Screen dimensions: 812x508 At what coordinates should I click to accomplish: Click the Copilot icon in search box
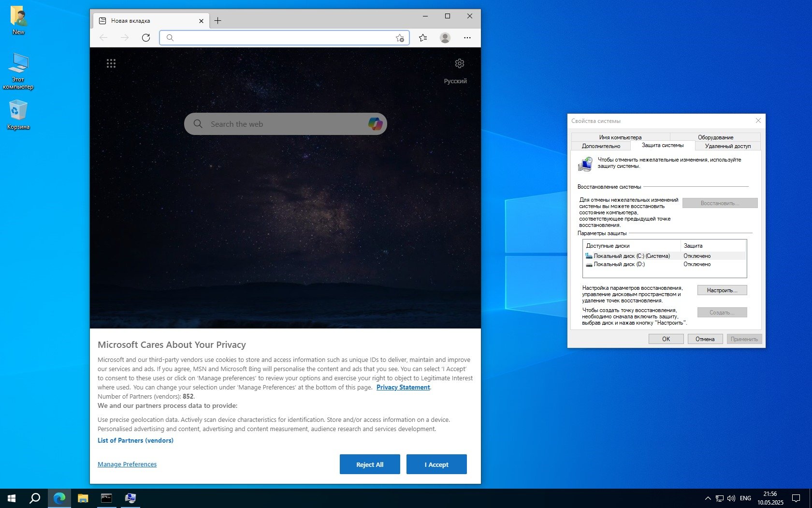[375, 124]
